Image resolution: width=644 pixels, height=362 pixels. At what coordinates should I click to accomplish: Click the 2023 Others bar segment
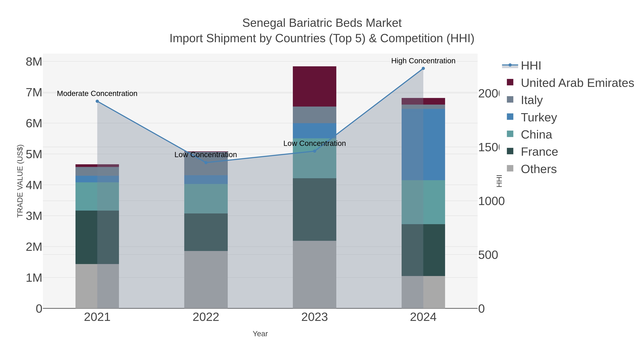tap(314, 275)
